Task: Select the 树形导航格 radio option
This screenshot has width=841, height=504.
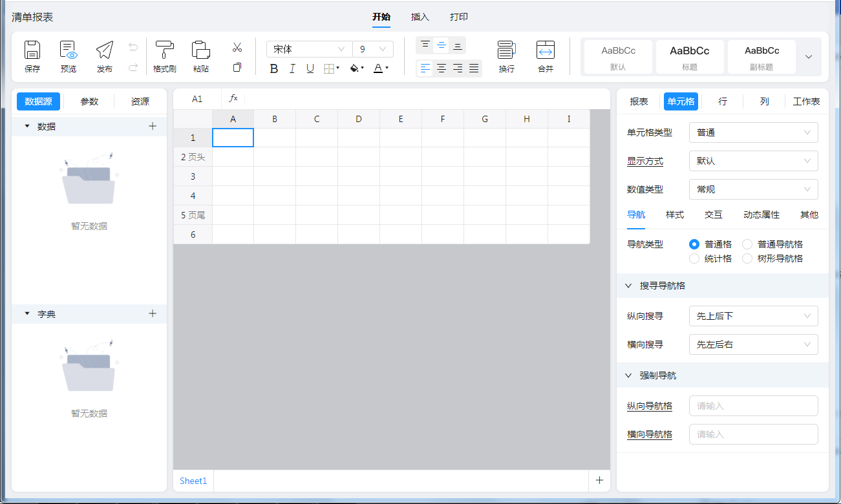Action: (747, 258)
